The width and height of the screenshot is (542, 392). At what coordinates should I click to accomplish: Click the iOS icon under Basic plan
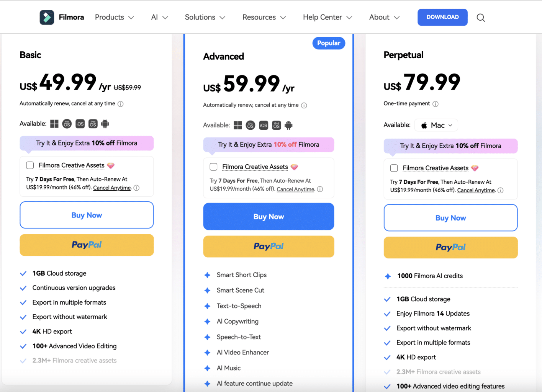(80, 124)
